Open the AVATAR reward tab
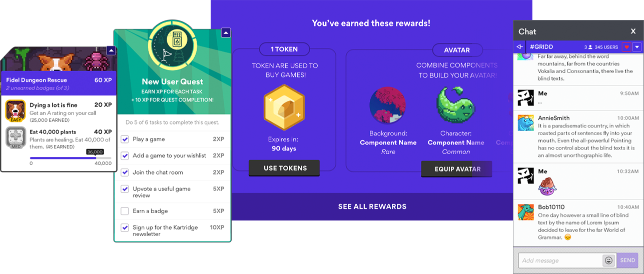 tap(457, 50)
